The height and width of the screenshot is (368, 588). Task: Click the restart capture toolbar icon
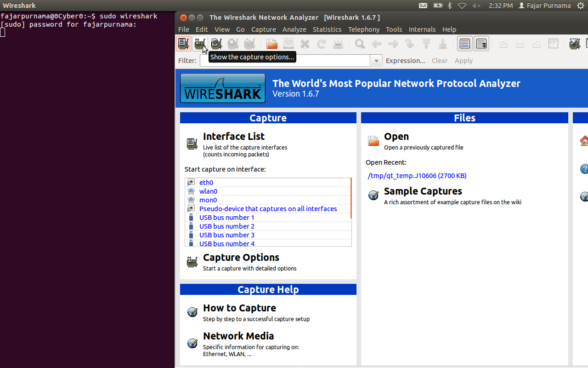tap(249, 44)
